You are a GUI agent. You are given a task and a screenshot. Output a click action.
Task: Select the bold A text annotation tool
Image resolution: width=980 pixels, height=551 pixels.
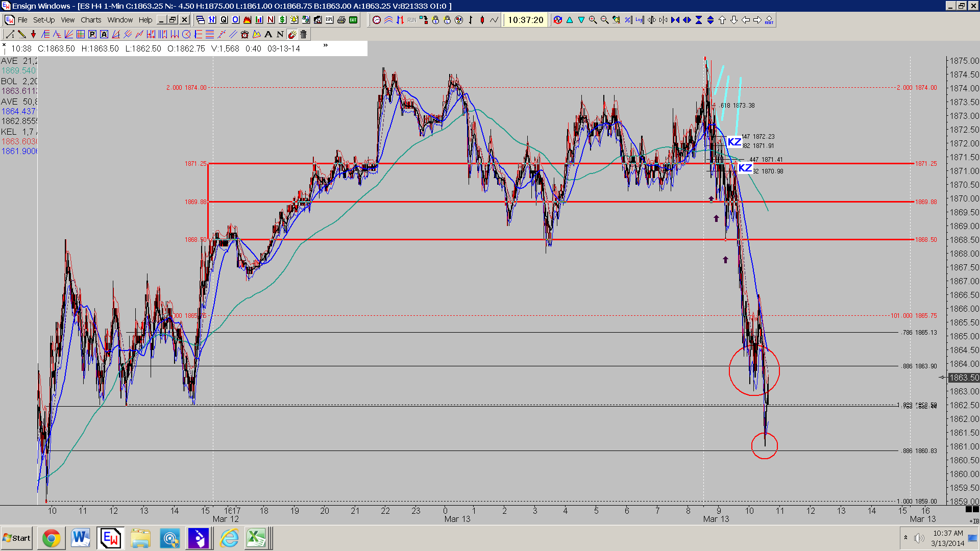pyautogui.click(x=268, y=34)
